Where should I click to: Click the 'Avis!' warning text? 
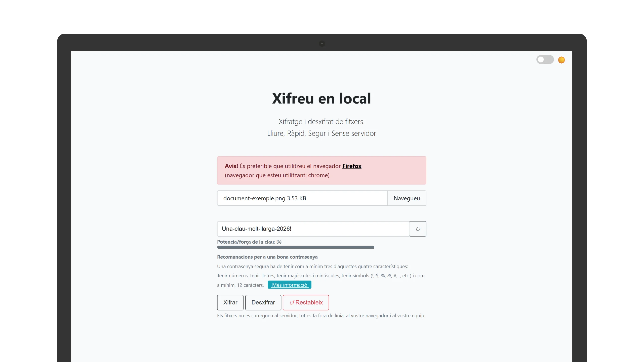click(231, 166)
